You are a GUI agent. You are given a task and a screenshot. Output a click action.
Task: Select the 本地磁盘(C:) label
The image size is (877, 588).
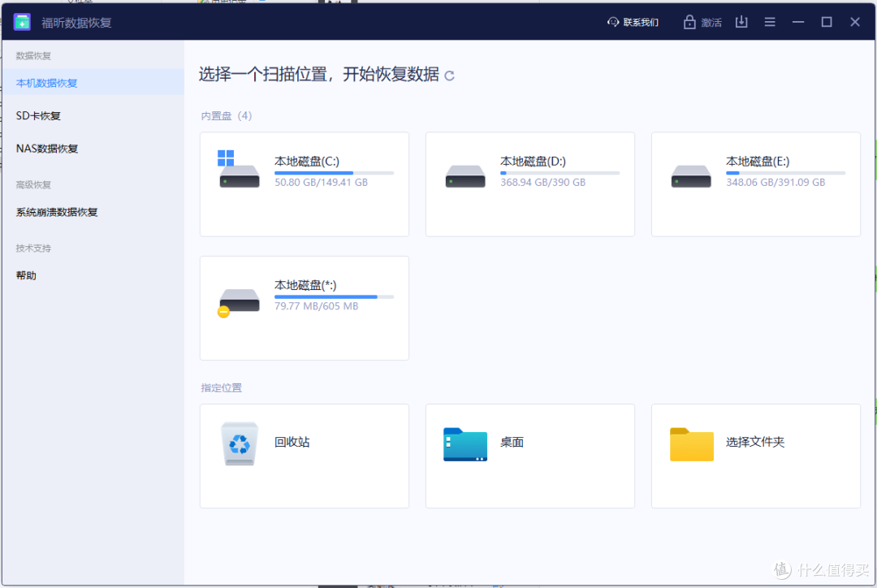[x=306, y=161]
